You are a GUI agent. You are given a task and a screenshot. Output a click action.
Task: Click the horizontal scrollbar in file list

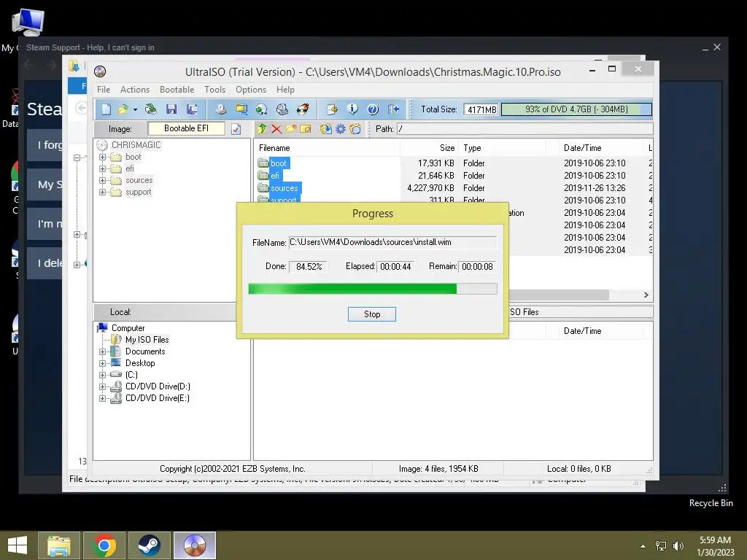(558, 295)
